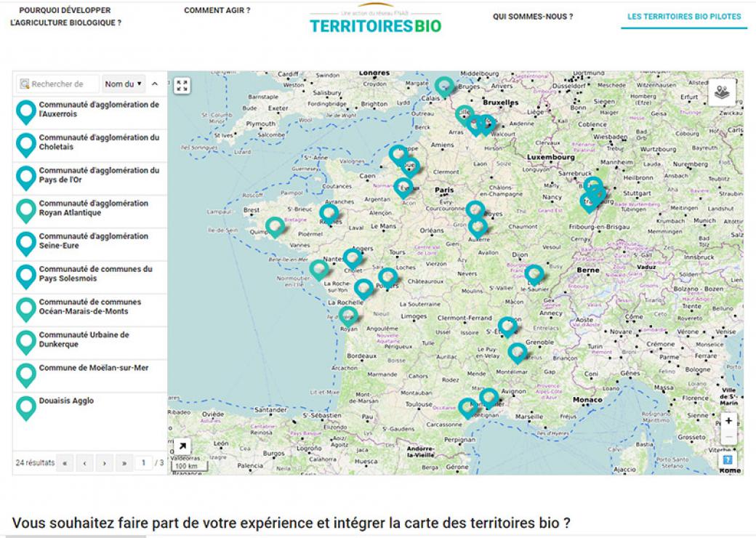Go to first results page
The height and width of the screenshot is (538, 756).
point(65,463)
